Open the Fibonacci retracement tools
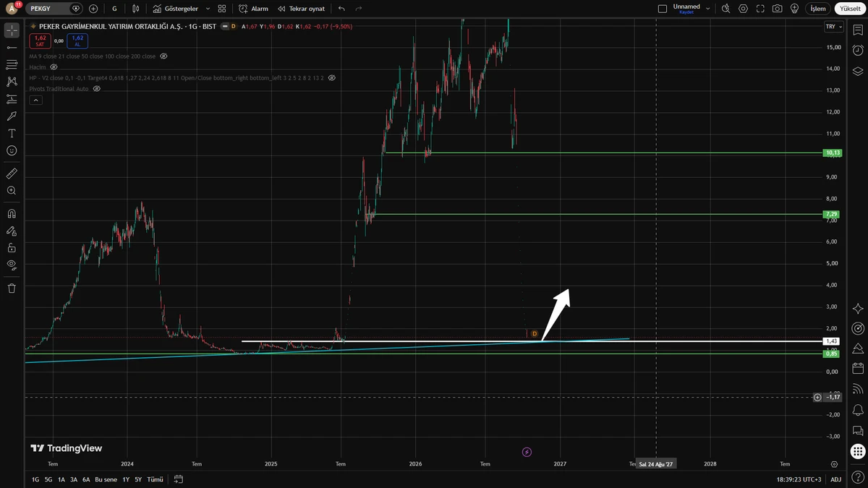 tap(12, 65)
